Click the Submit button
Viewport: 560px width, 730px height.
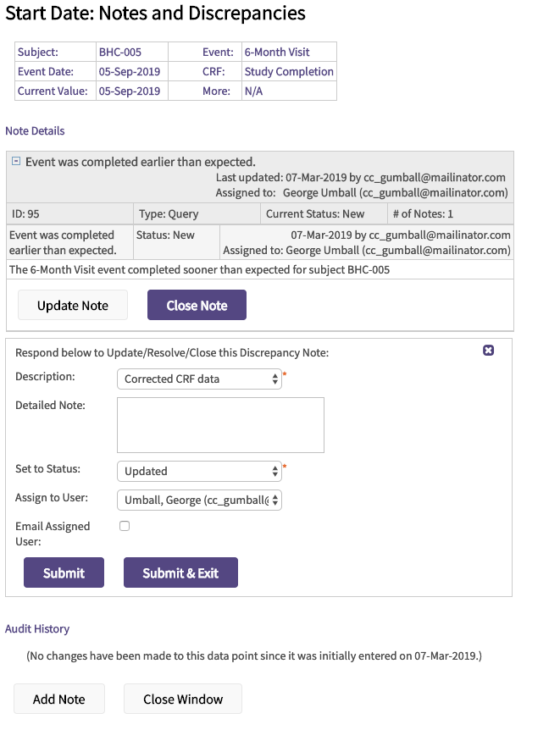pos(64,572)
